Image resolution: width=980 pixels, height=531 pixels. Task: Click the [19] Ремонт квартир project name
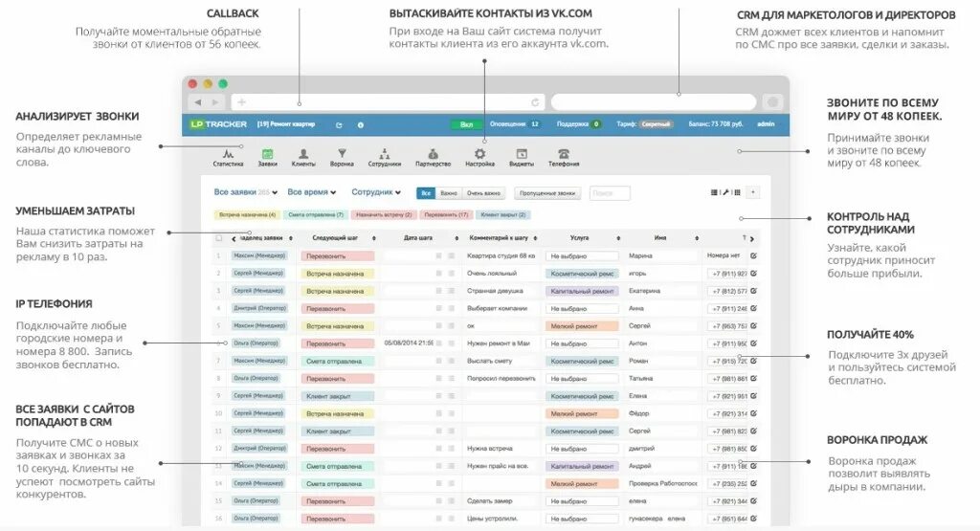coord(285,124)
